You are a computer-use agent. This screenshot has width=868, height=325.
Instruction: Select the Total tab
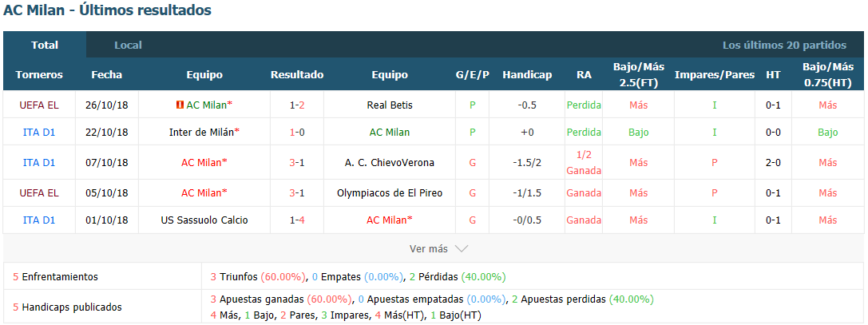(45, 46)
